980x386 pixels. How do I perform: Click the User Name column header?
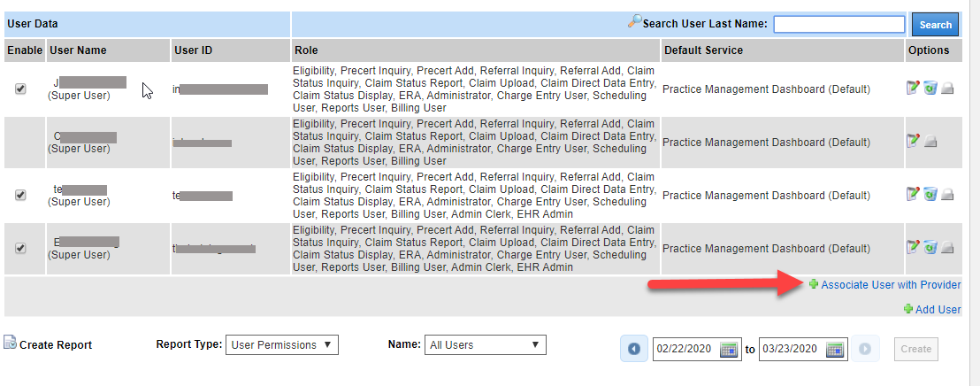click(78, 50)
